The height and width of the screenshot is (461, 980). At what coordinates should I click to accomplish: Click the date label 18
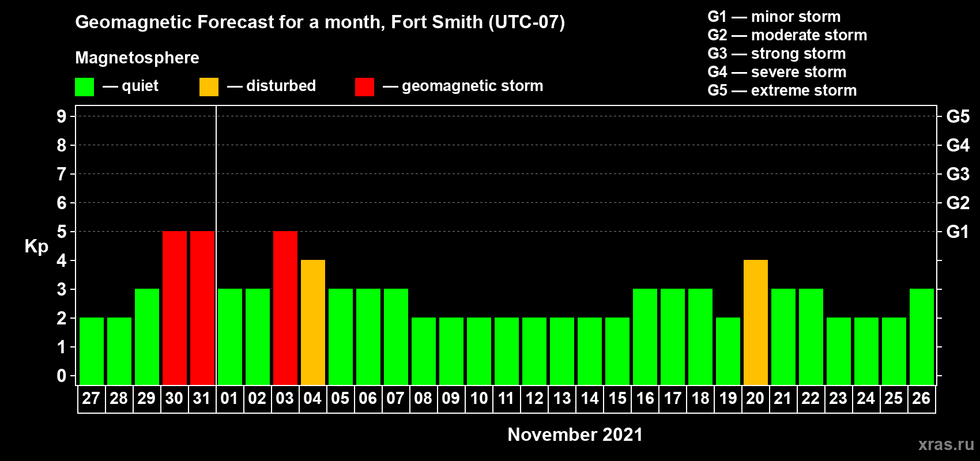click(700, 398)
